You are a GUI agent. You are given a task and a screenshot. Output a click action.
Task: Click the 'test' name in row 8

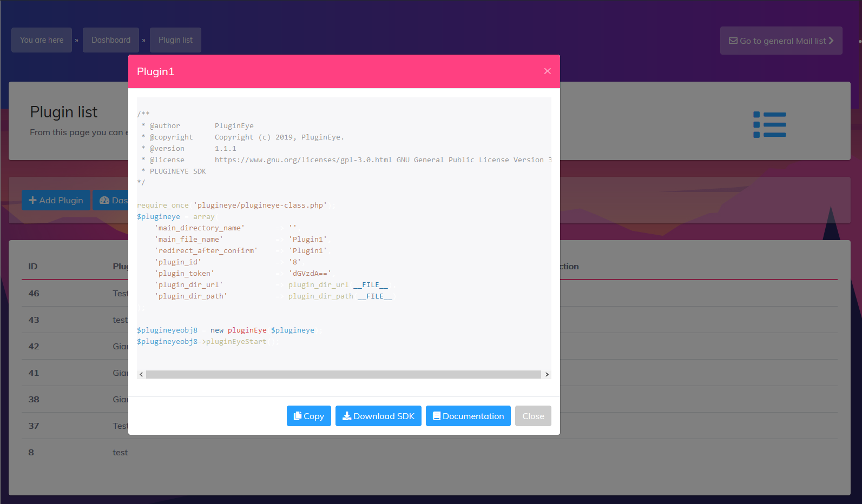coord(120,452)
